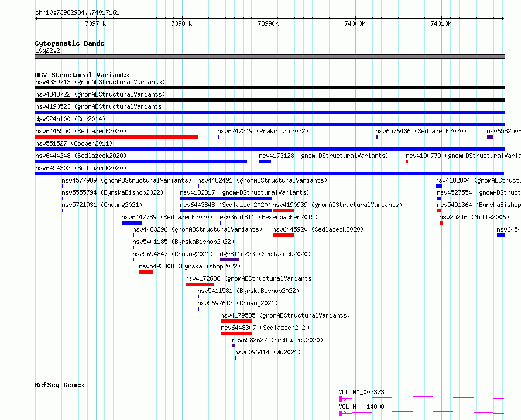Click the VCL|NM_014000 gene label
This screenshot has height=420, width=521.
coord(362,407)
